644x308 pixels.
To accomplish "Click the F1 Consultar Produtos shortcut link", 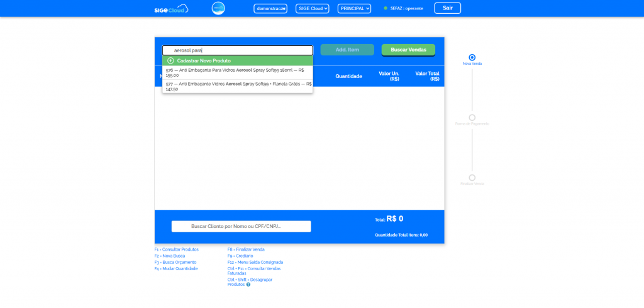I will click(177, 249).
